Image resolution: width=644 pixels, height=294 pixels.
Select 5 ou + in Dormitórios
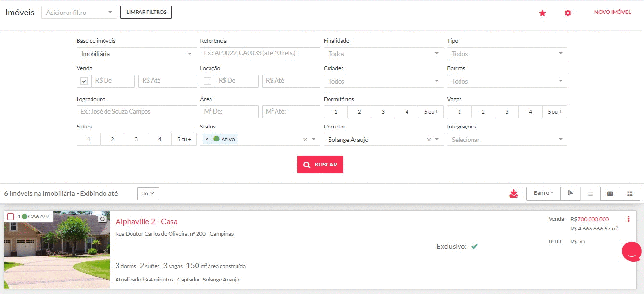pos(431,112)
